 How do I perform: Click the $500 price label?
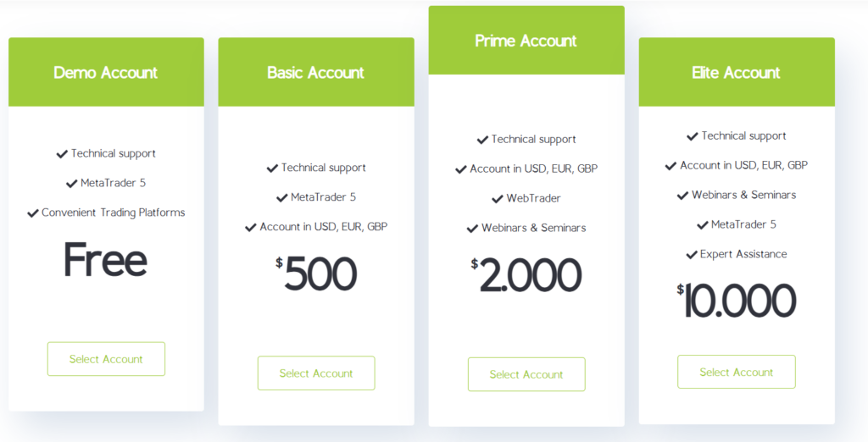click(317, 274)
